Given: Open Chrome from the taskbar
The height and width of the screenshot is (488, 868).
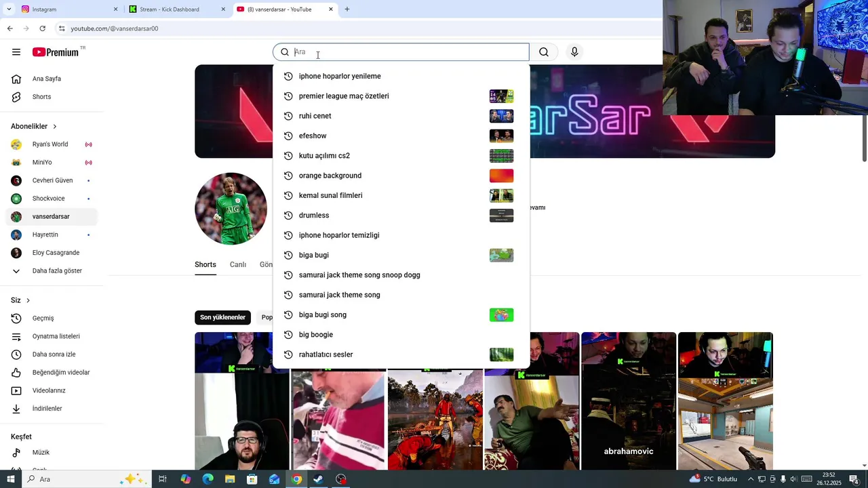Looking at the screenshot, I should [296, 479].
